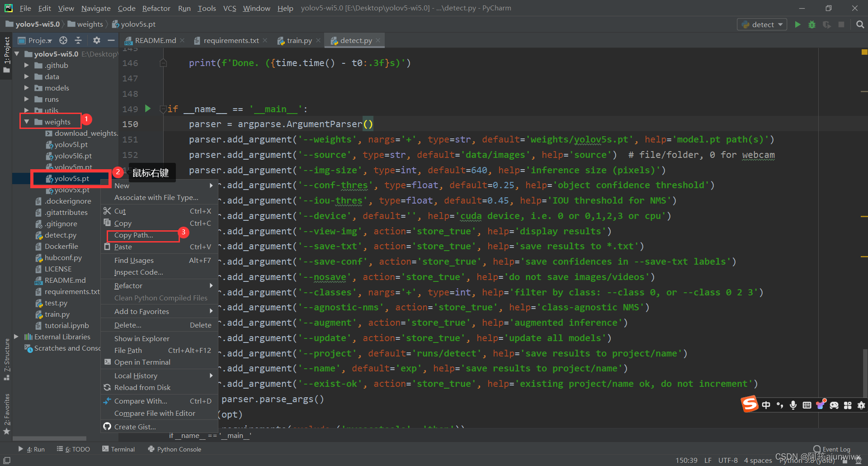Start debugging with the bug icon
This screenshot has height=466, width=868.
(812, 24)
